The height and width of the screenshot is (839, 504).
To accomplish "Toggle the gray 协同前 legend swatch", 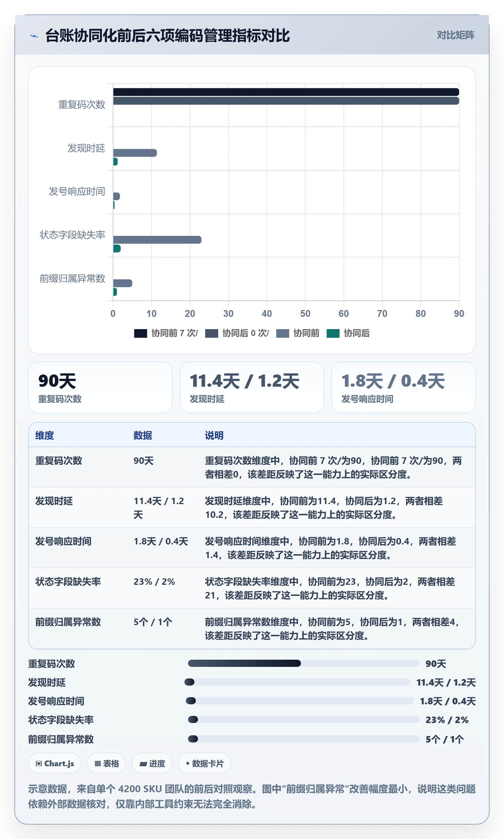I will click(x=283, y=333).
